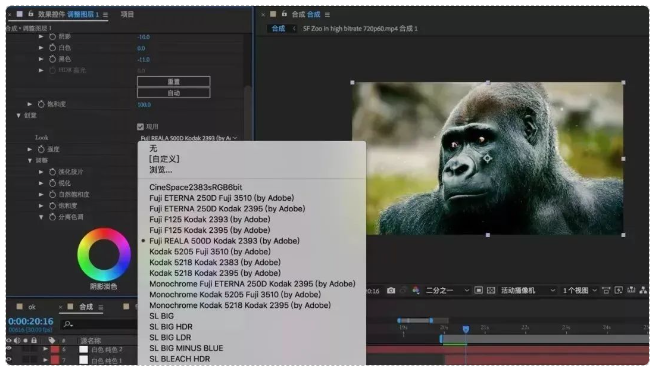This screenshot has width=656, height=370.
Task: Click the shadow tint color wheel
Action: (104, 254)
